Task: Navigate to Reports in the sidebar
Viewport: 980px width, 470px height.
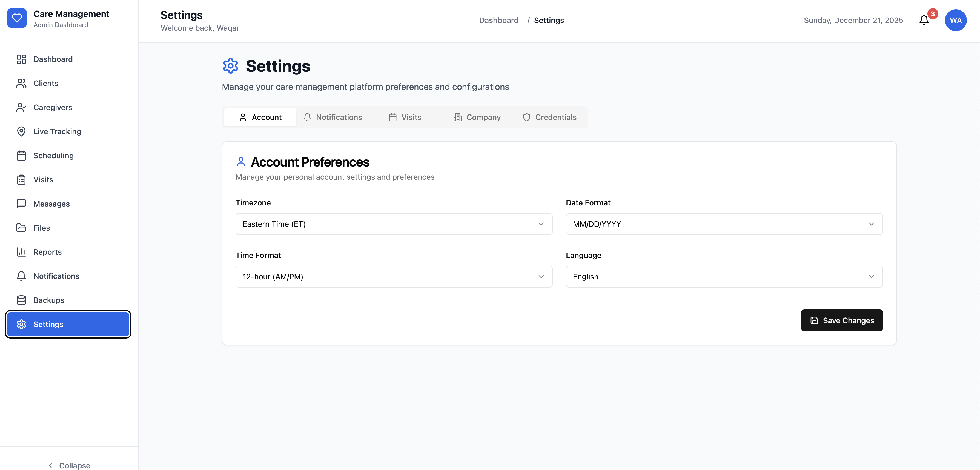Action: pyautogui.click(x=47, y=252)
